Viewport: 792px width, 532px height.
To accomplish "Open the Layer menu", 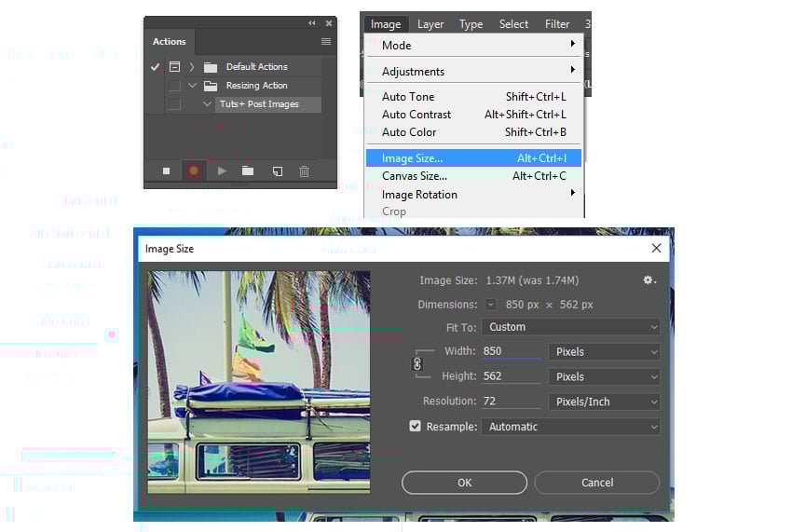I will [430, 24].
